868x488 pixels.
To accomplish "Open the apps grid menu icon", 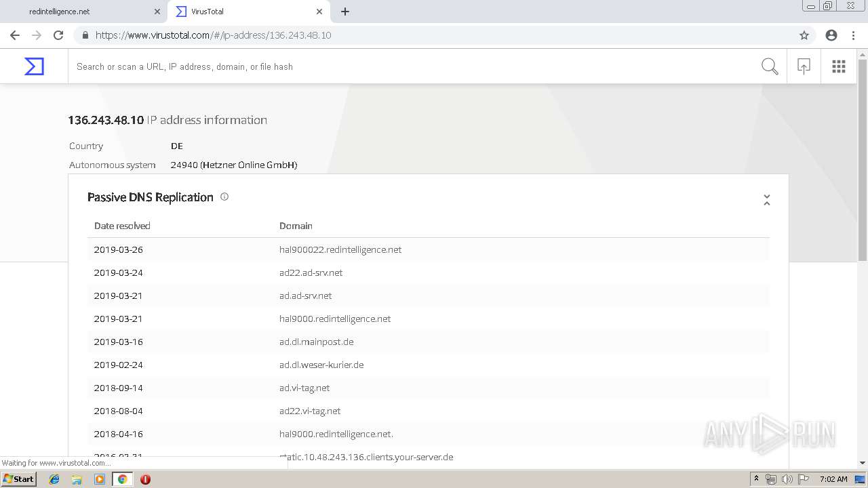I will click(x=839, y=66).
